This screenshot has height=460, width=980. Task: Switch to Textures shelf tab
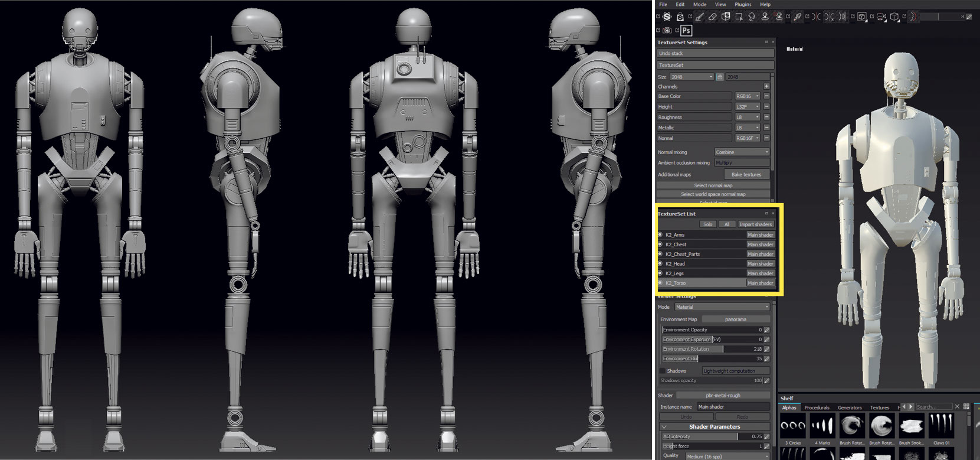pyautogui.click(x=880, y=407)
